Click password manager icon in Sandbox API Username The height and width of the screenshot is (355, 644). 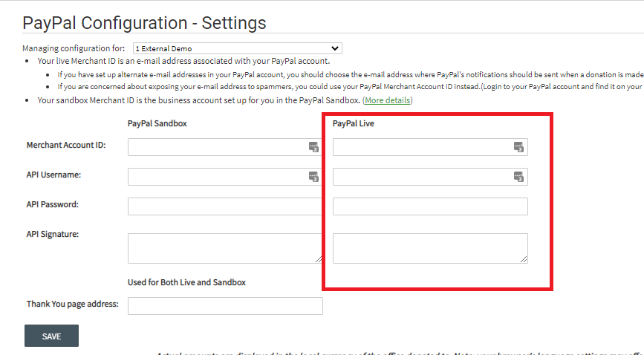(x=313, y=177)
